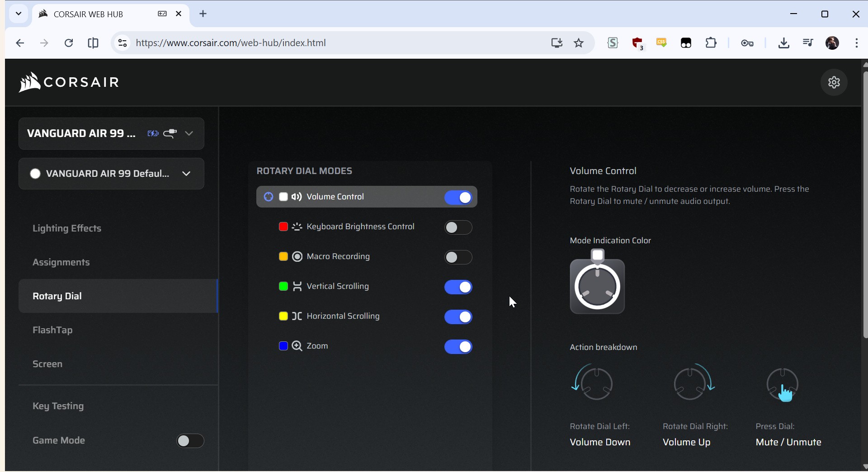This screenshot has width=868, height=472.
Task: Open the Corsair settings gear icon
Action: click(834, 82)
